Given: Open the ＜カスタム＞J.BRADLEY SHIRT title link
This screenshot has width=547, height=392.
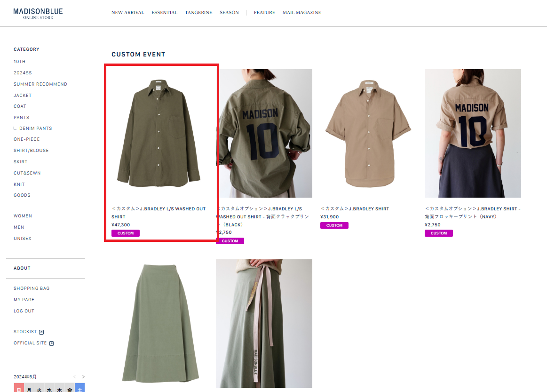Looking at the screenshot, I should pos(355,209).
